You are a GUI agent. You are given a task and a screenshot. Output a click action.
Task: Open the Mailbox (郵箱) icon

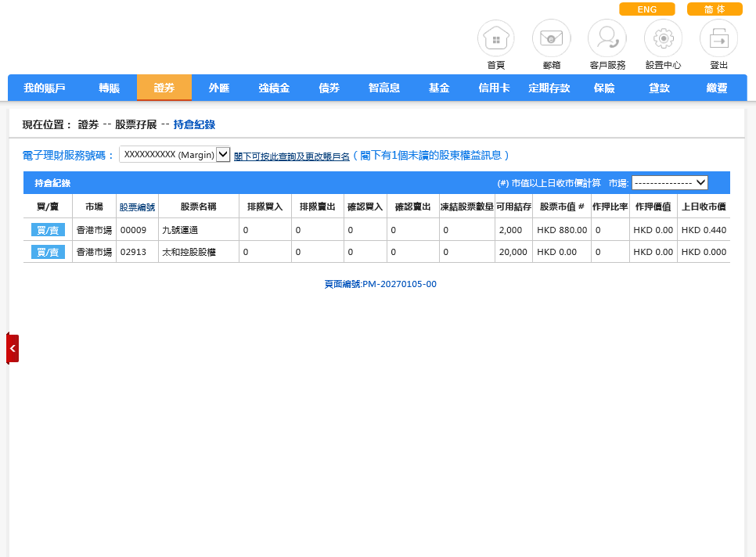click(x=551, y=38)
